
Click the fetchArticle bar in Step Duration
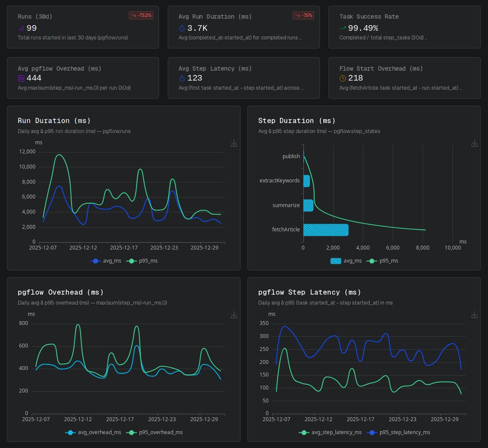click(x=326, y=230)
